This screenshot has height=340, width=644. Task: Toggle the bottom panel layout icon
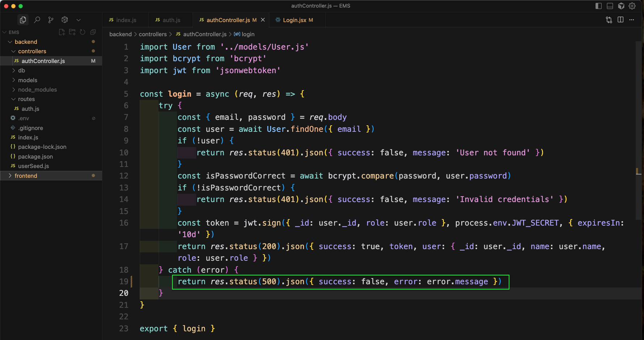(610, 6)
